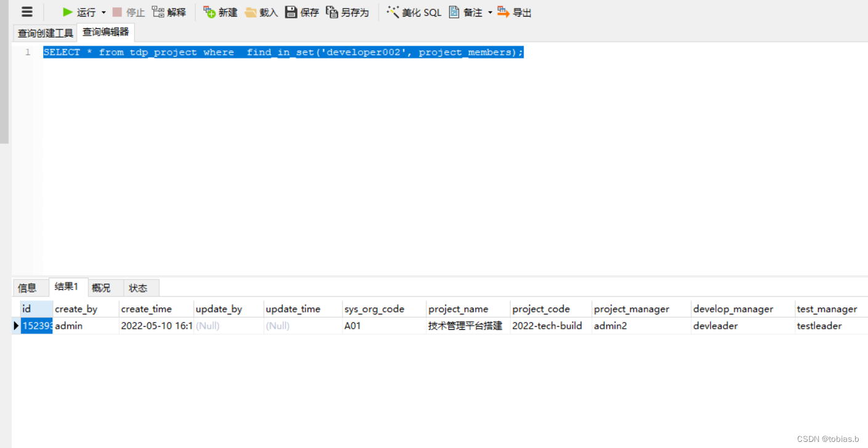This screenshot has width=868, height=448.
Task: Click project_name column header
Action: [x=468, y=309]
